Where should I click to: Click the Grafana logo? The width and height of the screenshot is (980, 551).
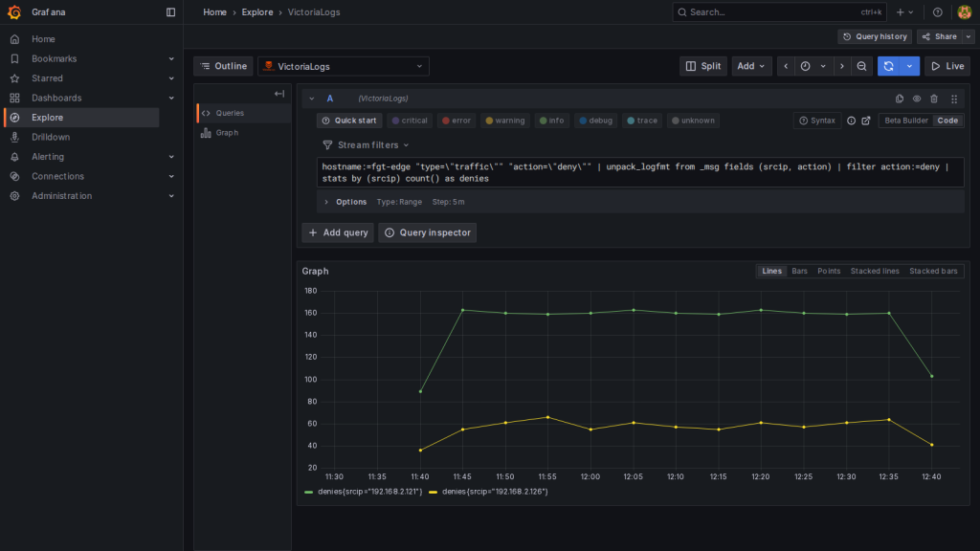click(x=14, y=11)
